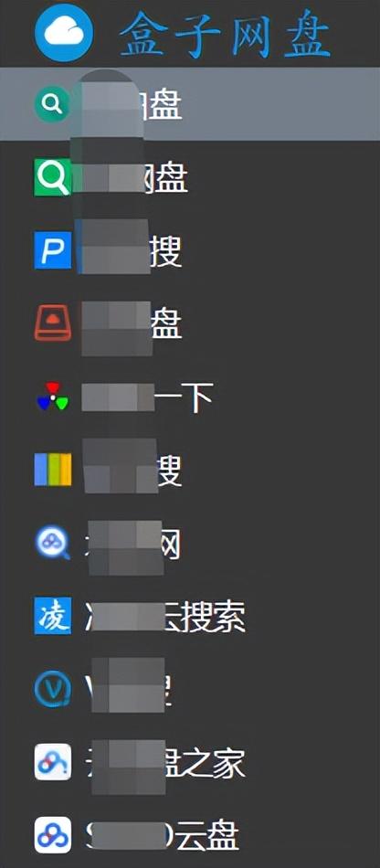
Task: Select the highlighted first 盘 menu item
Action: pyautogui.click(x=190, y=104)
